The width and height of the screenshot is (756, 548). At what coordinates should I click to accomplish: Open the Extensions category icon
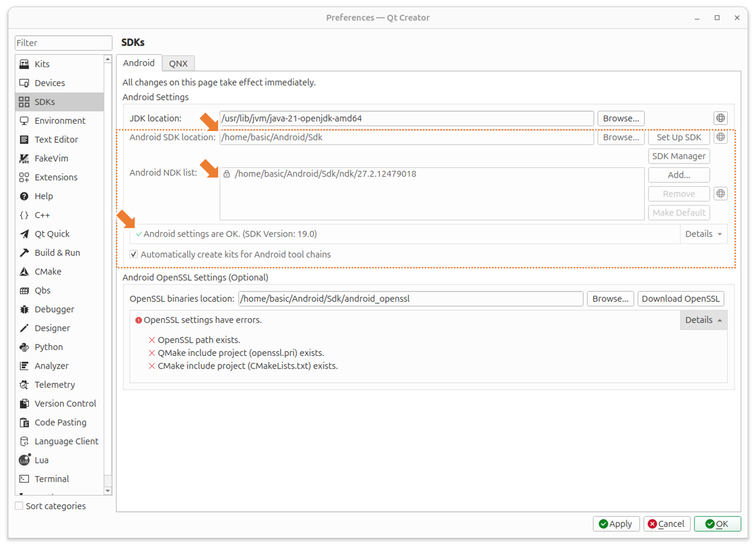pos(24,177)
